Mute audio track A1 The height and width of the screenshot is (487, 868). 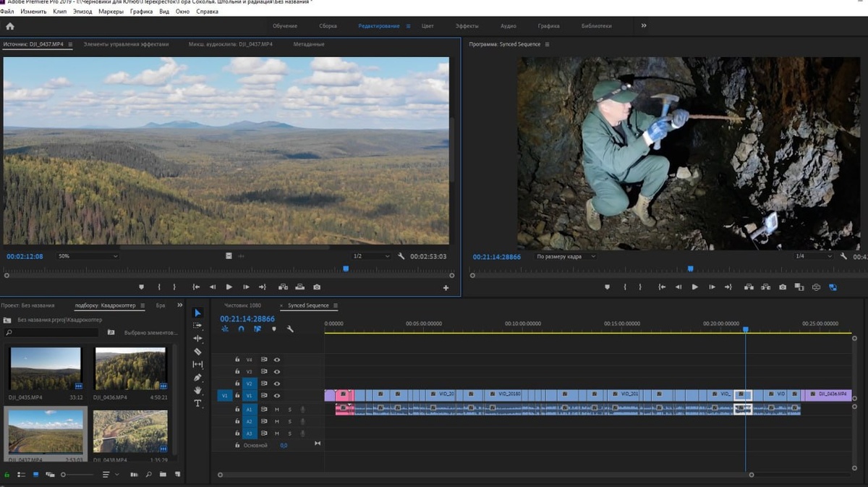click(276, 410)
